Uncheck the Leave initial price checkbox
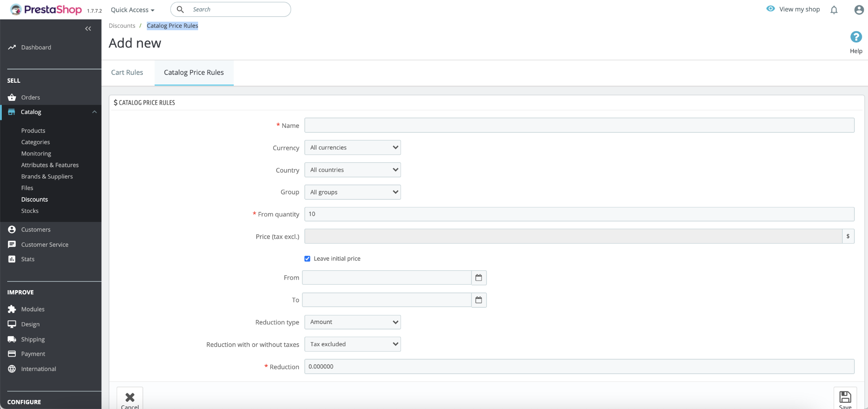This screenshot has width=868, height=409. (x=307, y=259)
